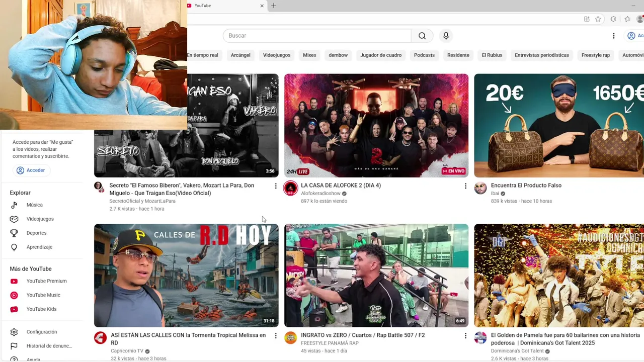Activate voice search microphone
The width and height of the screenshot is (644, 362).
click(446, 36)
